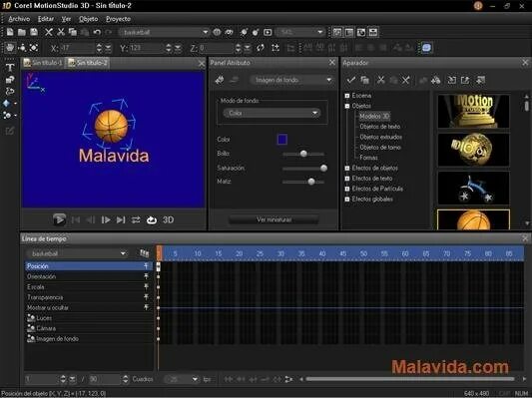Click the Play button in preview

point(59,220)
